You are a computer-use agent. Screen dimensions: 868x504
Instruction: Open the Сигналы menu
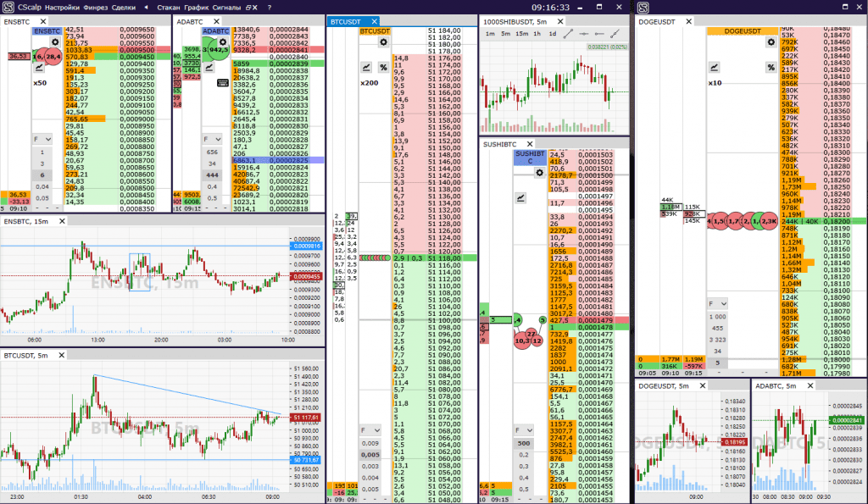click(x=226, y=8)
